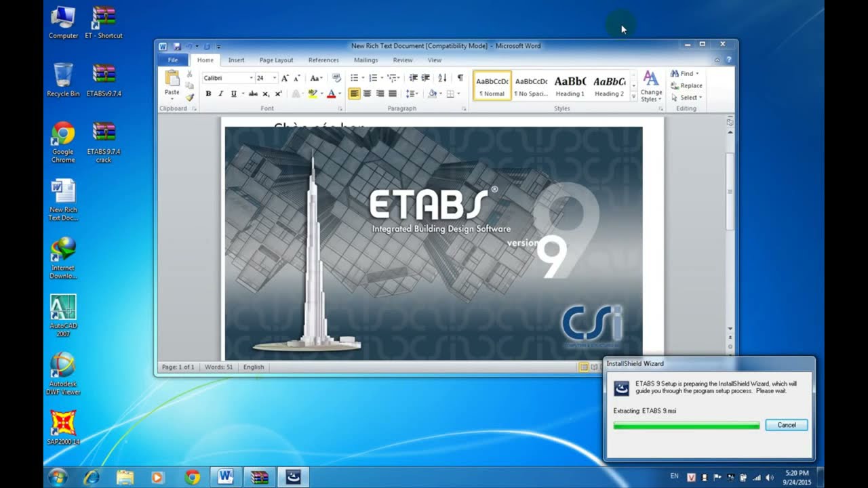Click Clear Formatting icon
868x488 pixels.
pyautogui.click(x=336, y=78)
